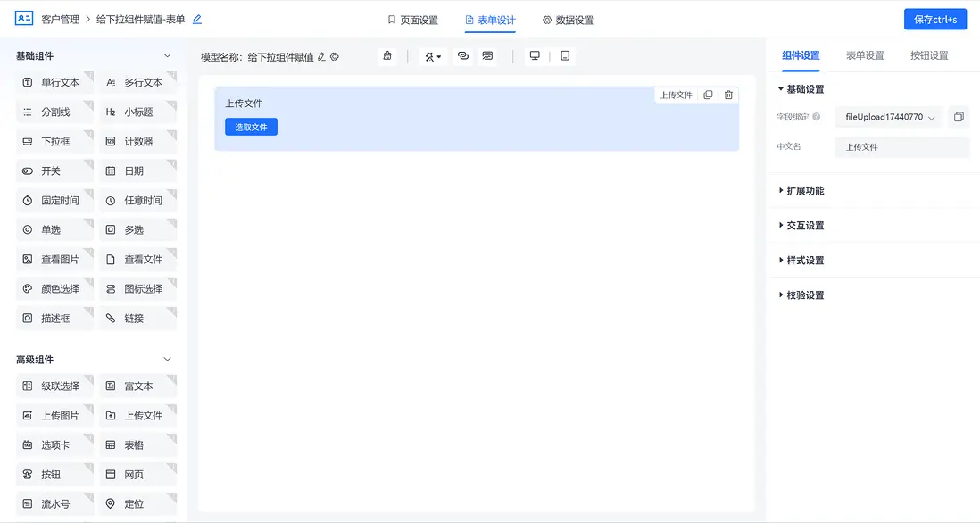
Task: Click the 中文名 input field
Action: 901,146
